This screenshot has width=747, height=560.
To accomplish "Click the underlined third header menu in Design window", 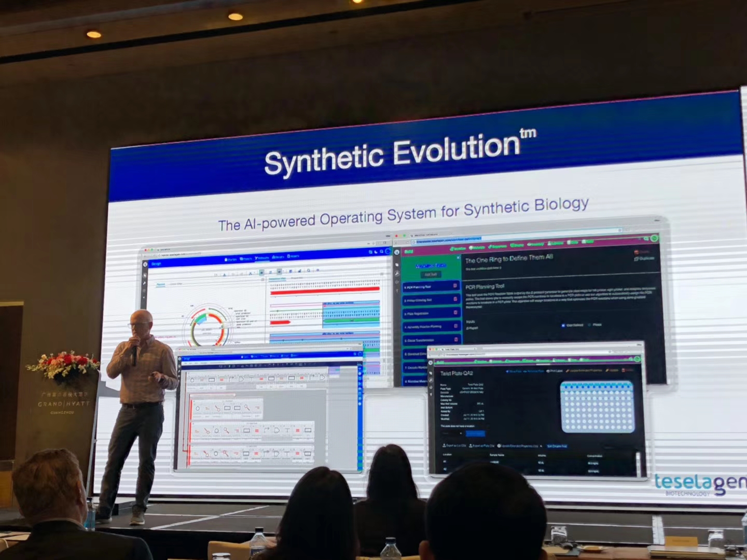I will point(263,258).
